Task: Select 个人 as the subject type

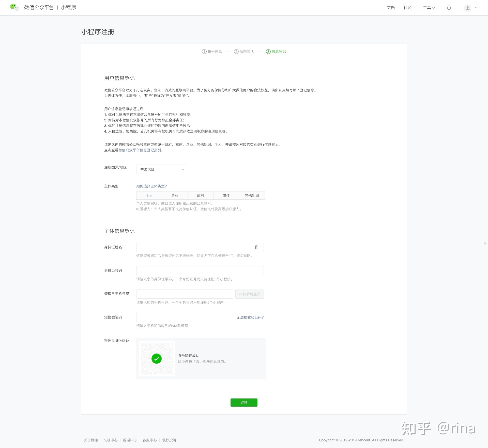Action: point(149,196)
